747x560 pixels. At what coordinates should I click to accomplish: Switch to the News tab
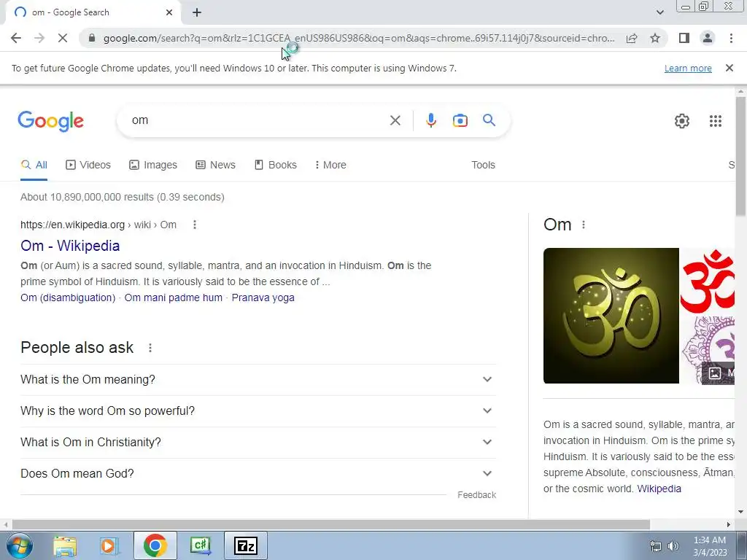[215, 165]
